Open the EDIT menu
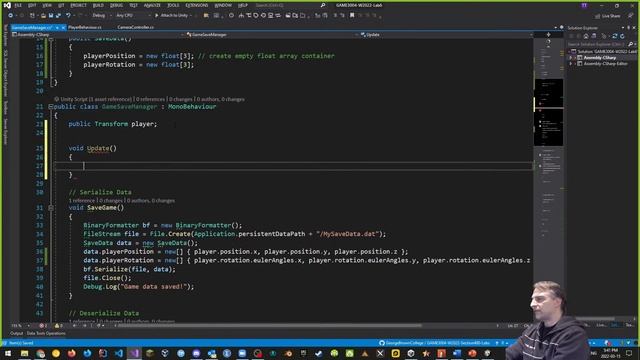Screen dimensions: 640x360 [32, 5]
